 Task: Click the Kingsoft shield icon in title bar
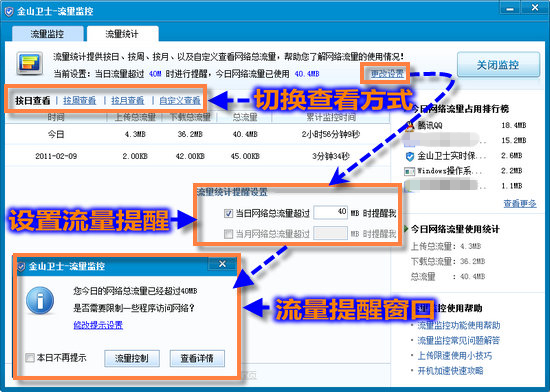click(9, 12)
